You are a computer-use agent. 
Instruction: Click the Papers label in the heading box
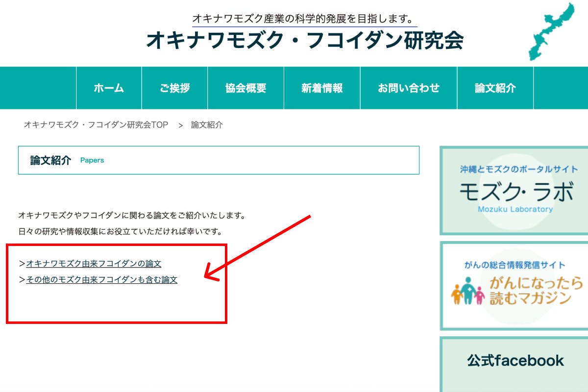[92, 160]
